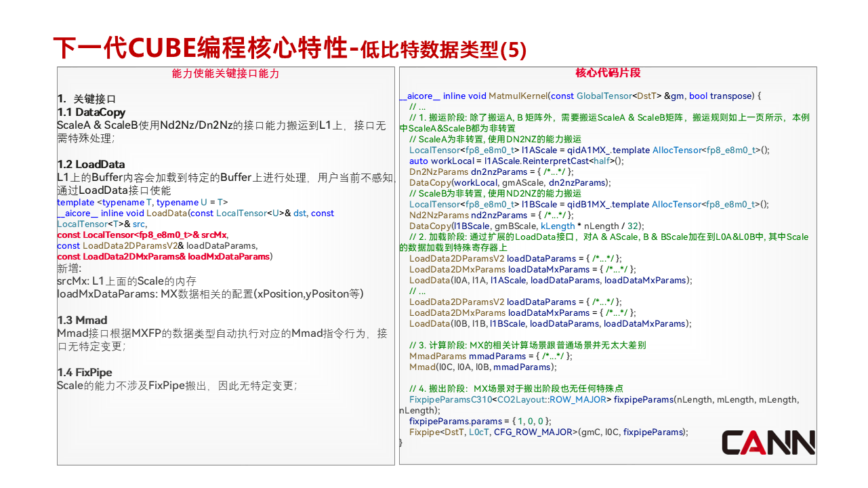The width and height of the screenshot is (868, 488).
Task: Click the "Fixpipe<DstT, L0cT, CFG_ROW_MAJOR>" line
Action: pyautogui.click(x=549, y=432)
